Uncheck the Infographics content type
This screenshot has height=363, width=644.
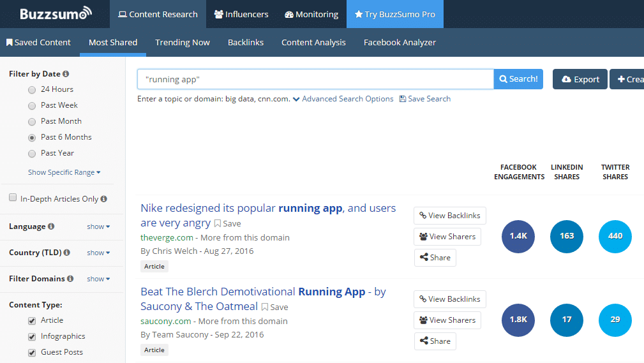click(32, 337)
